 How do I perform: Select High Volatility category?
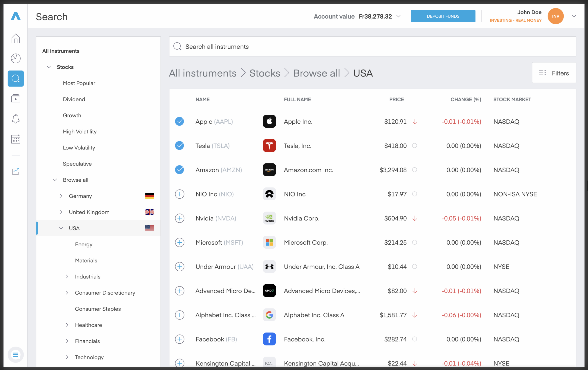tap(80, 131)
